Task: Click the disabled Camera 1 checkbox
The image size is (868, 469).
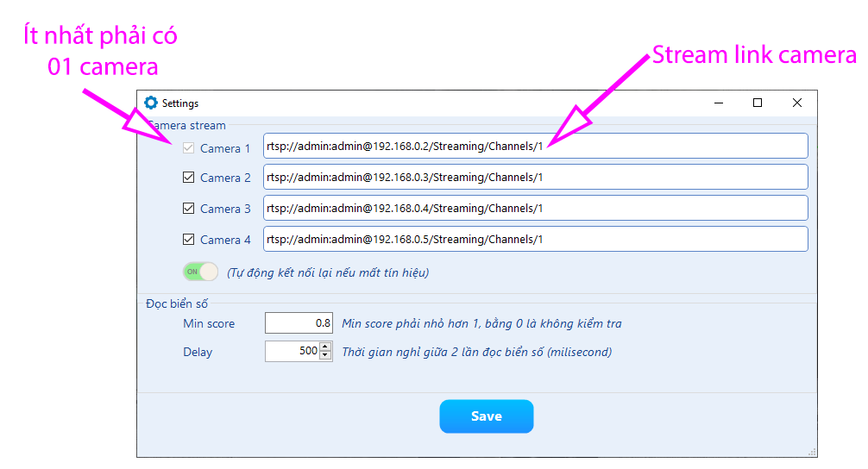Action: [x=188, y=147]
